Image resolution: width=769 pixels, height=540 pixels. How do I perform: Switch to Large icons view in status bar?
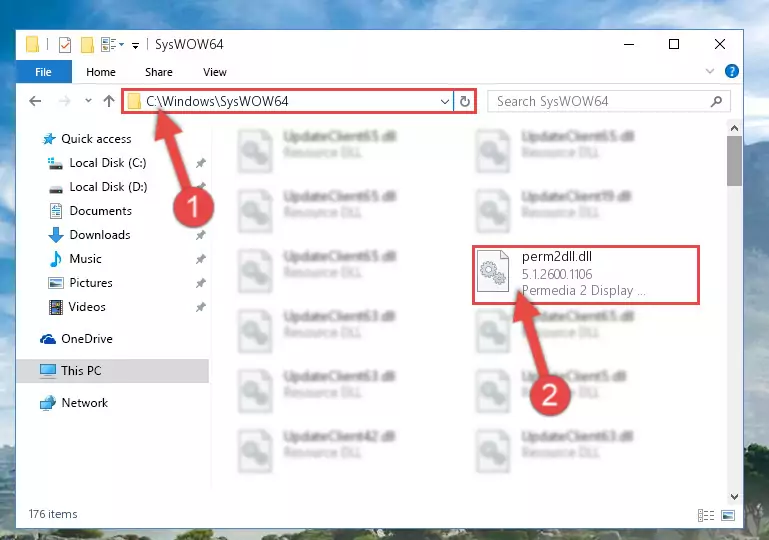coord(728,515)
